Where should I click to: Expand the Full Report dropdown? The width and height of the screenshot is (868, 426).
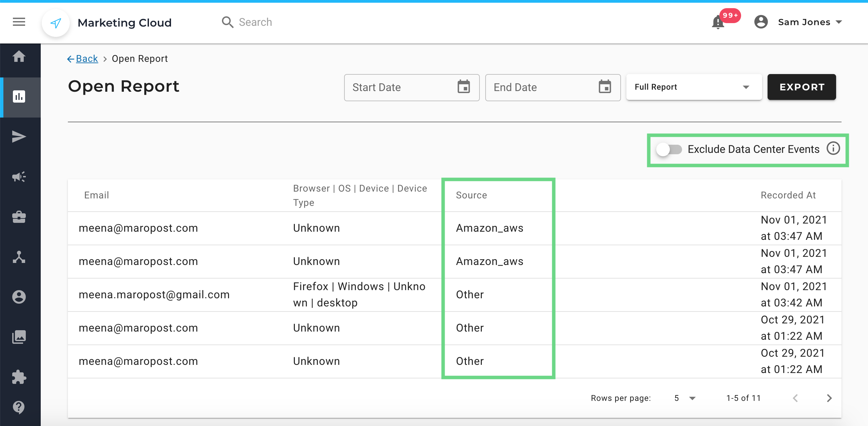[x=694, y=87]
